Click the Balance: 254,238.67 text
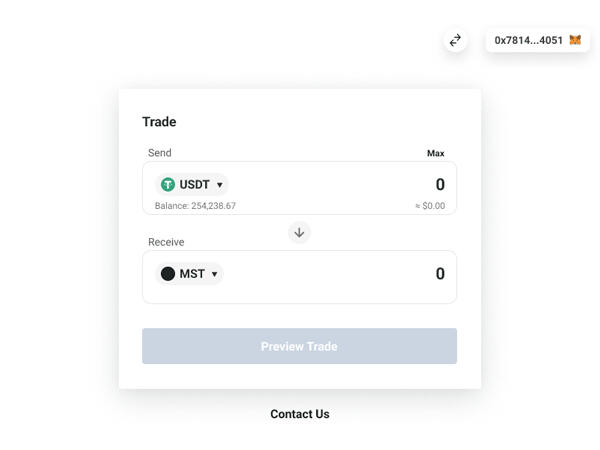 click(195, 206)
